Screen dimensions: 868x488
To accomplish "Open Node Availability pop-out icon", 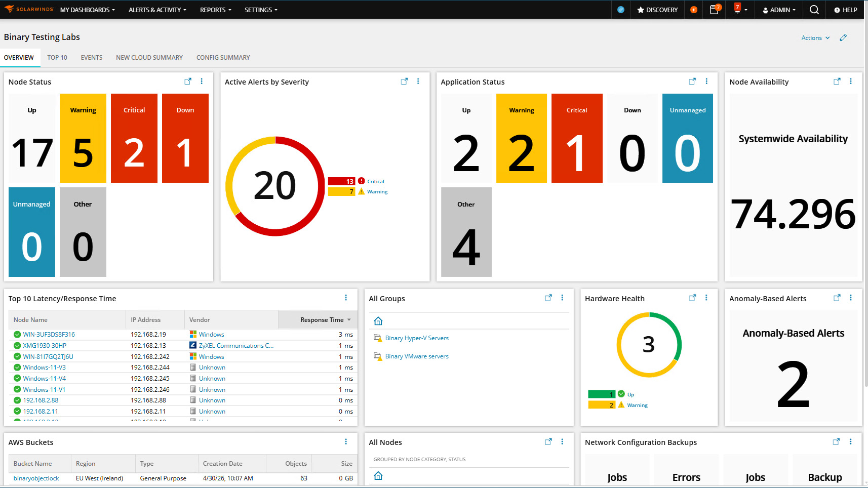I will 837,82.
